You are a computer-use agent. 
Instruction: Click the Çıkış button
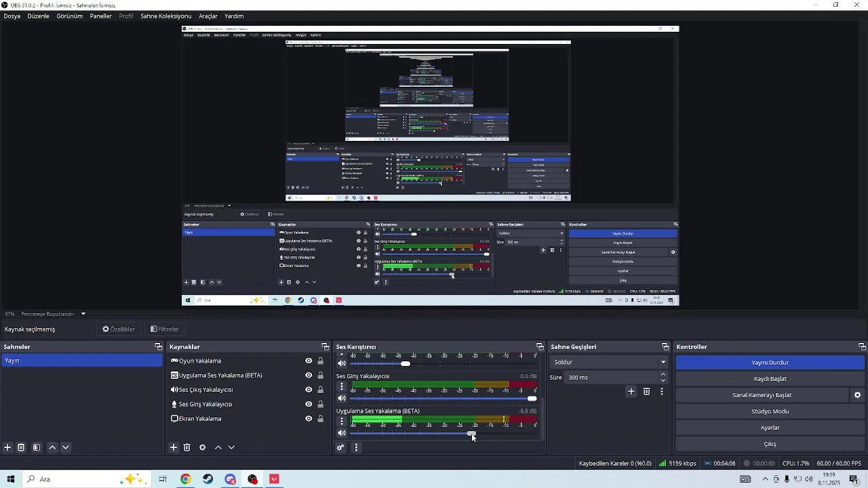pos(770,444)
